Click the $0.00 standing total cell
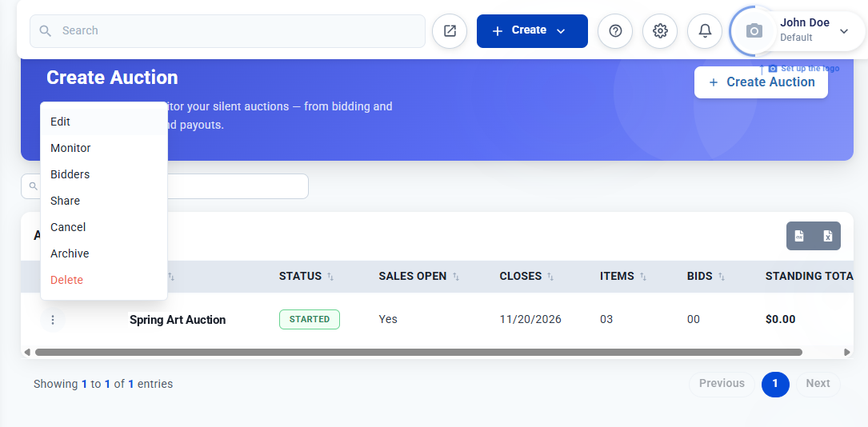Viewport: 868px width, 427px height. (781, 320)
